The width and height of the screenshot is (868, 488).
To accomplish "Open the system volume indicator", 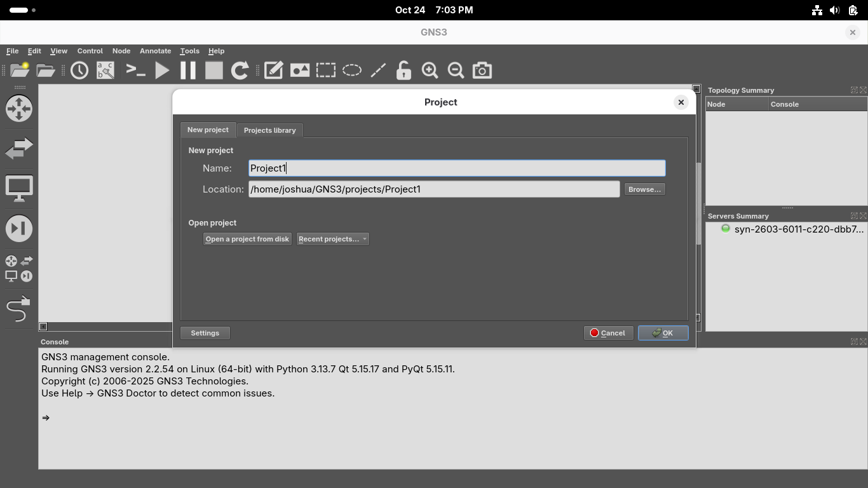I will click(x=835, y=10).
